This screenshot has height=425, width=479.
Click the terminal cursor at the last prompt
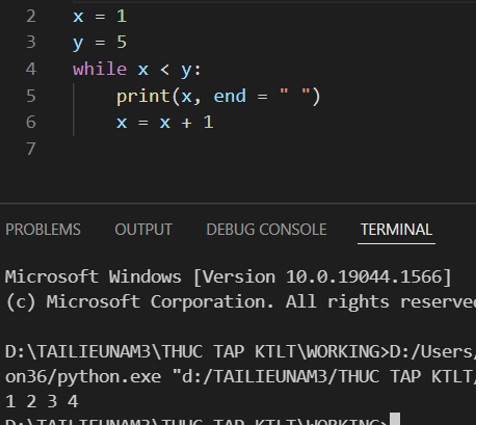point(395,419)
